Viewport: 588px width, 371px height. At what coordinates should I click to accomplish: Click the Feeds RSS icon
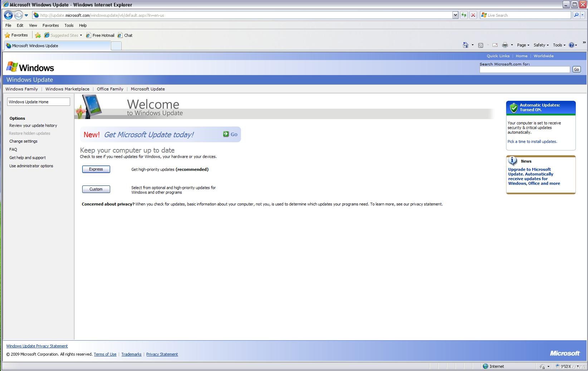pyautogui.click(x=481, y=45)
